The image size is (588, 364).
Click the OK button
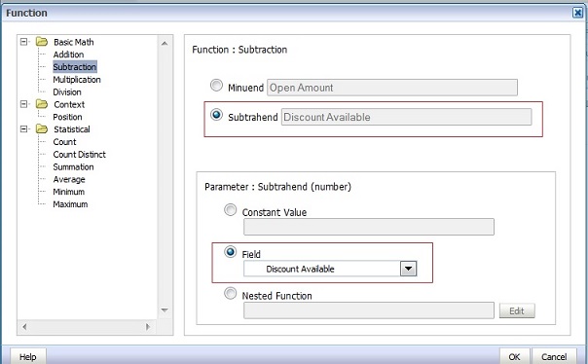point(514,356)
